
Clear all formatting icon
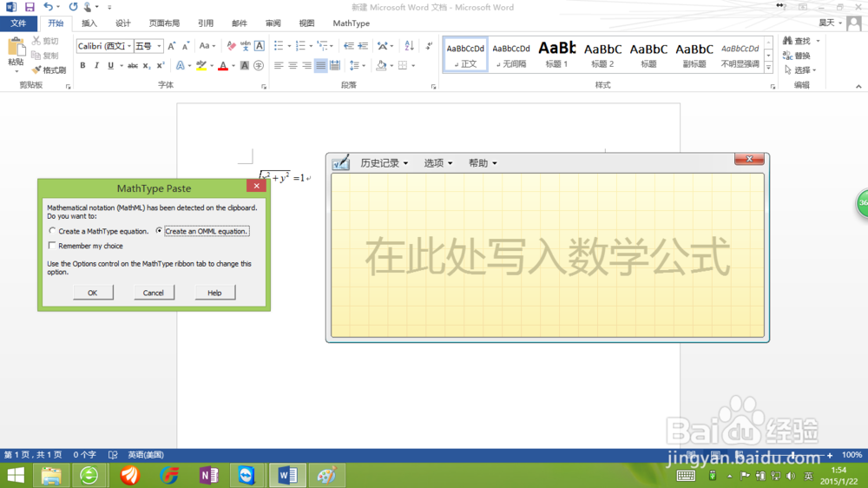[x=232, y=46]
